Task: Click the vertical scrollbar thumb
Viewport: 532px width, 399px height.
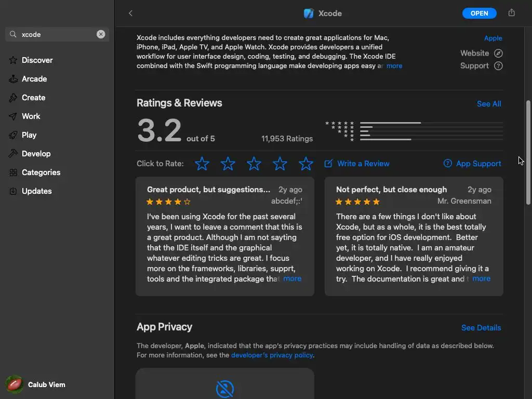Action: [x=528, y=153]
